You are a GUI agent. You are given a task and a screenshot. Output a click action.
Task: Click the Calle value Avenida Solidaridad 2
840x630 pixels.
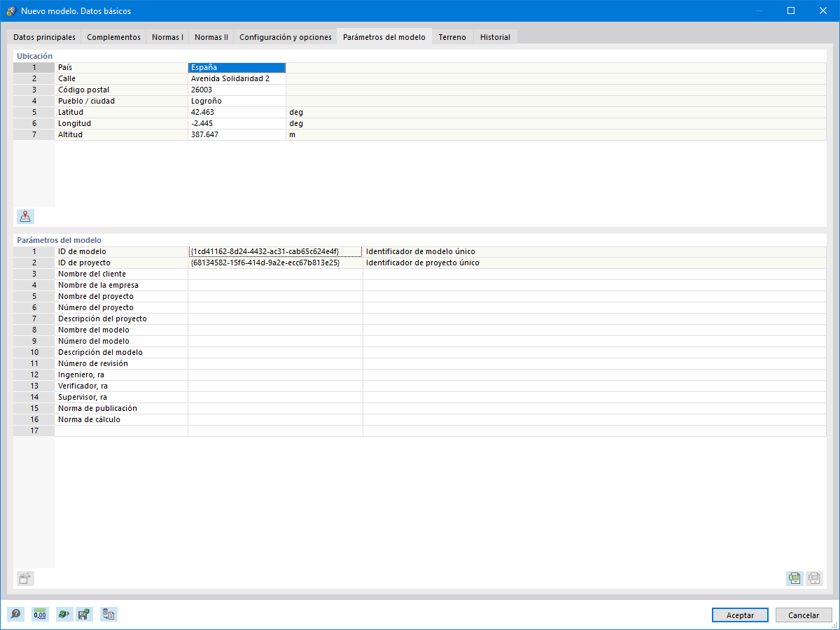[x=237, y=78]
